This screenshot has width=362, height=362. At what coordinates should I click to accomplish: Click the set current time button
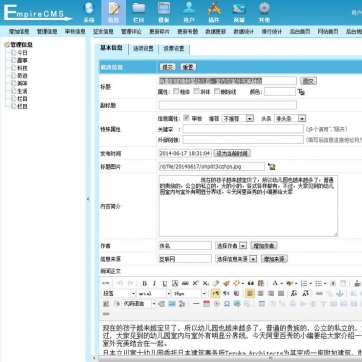click(232, 153)
